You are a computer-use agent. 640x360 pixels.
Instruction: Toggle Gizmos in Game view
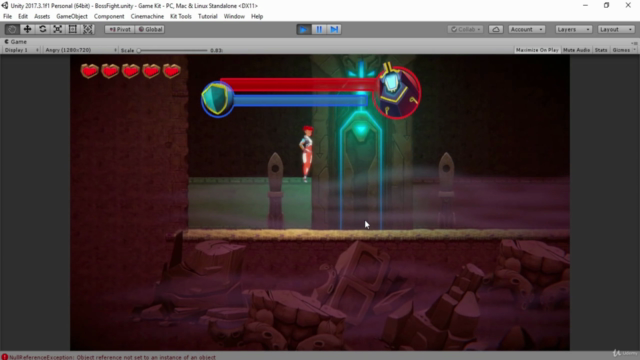621,50
